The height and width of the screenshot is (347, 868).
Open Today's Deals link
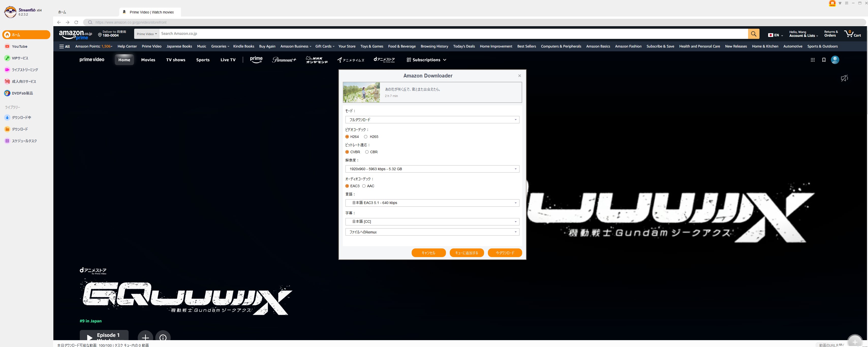pos(464,46)
